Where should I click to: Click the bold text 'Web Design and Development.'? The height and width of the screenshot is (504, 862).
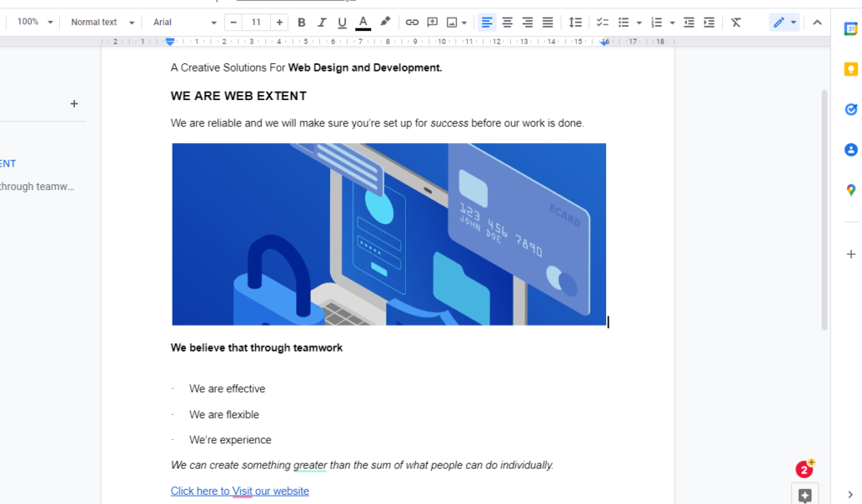click(x=365, y=67)
